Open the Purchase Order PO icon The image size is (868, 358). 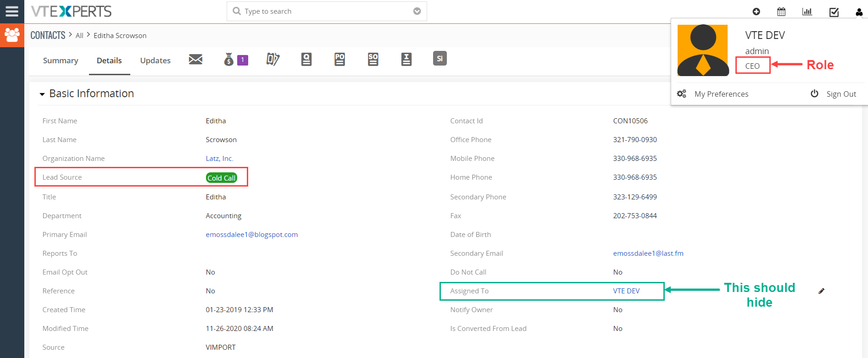click(339, 59)
